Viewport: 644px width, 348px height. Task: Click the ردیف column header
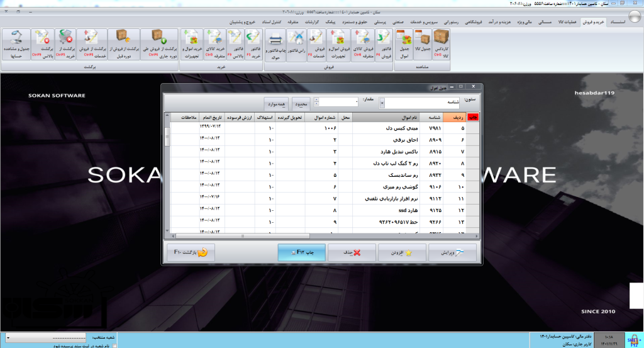coord(455,118)
